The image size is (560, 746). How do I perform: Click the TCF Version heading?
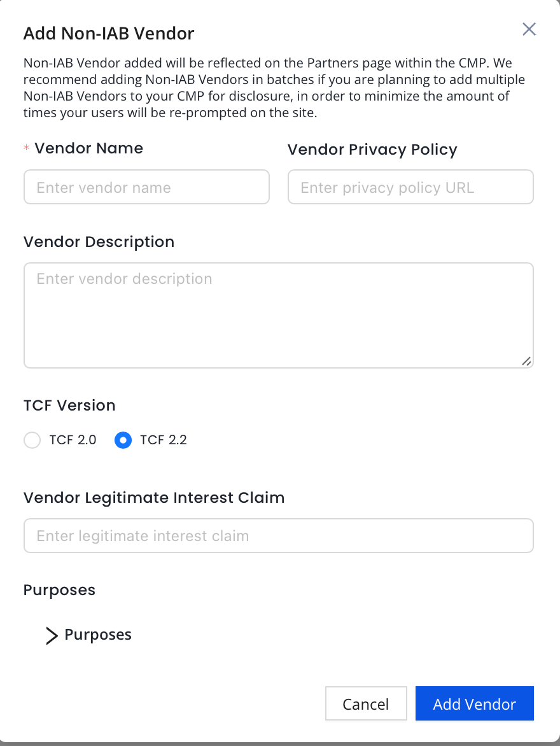pyautogui.click(x=69, y=405)
